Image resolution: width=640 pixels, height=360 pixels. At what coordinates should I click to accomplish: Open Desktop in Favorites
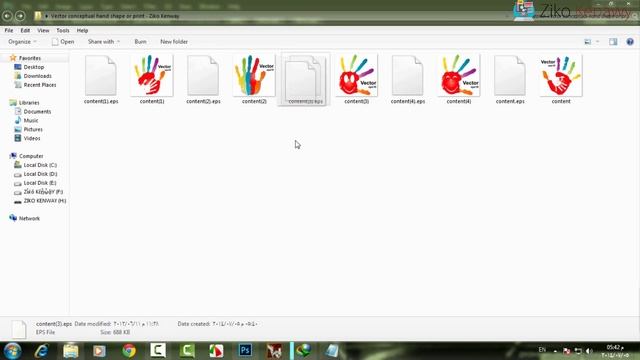(33, 67)
